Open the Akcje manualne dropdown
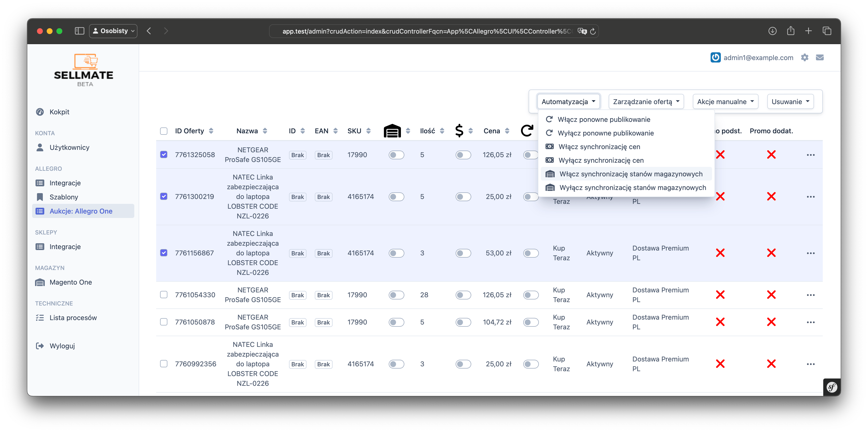The width and height of the screenshot is (868, 432). pyautogui.click(x=725, y=102)
